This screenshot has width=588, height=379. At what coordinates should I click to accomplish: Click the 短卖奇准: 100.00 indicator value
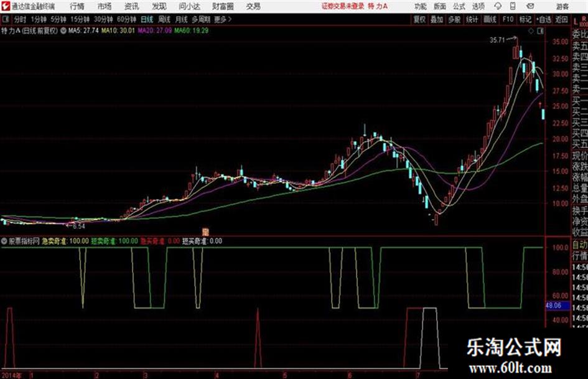pos(114,241)
